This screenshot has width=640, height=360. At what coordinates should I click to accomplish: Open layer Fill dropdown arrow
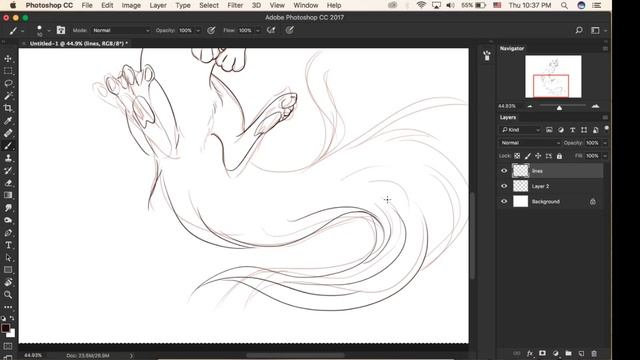604,156
